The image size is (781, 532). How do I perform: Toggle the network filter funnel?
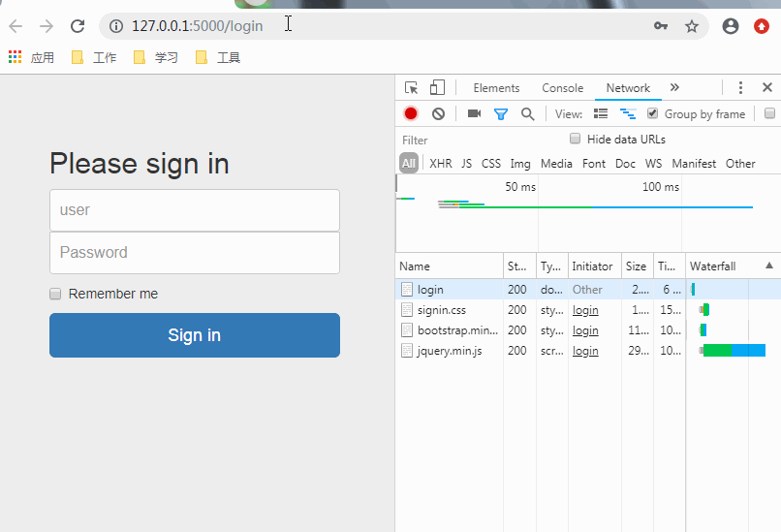(x=501, y=114)
